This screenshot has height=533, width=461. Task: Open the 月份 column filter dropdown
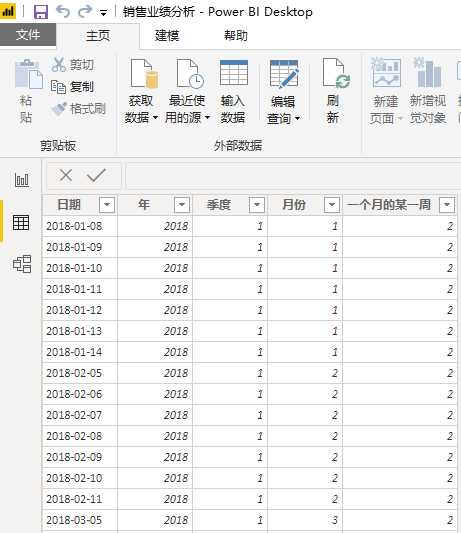332,205
